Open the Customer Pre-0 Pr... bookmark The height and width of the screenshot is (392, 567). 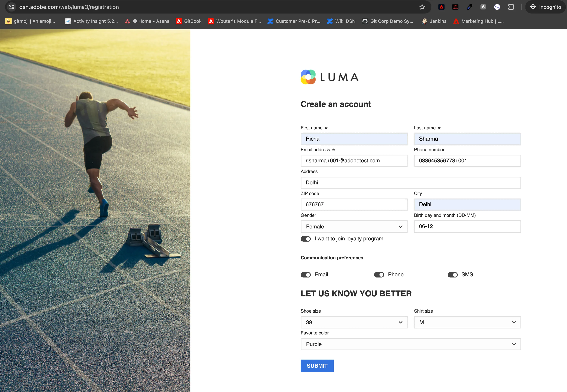click(x=294, y=21)
